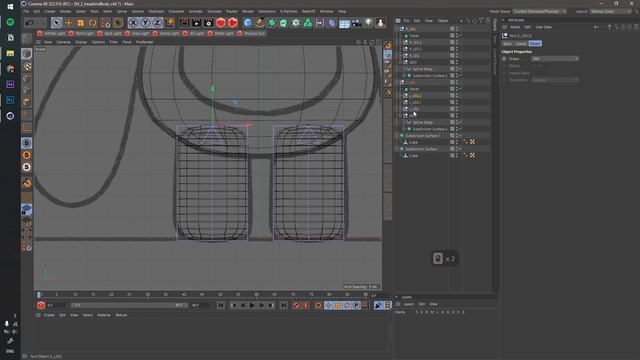640x360 pixels.
Task: Click the Render View clapperboard icon
Action: [184, 23]
